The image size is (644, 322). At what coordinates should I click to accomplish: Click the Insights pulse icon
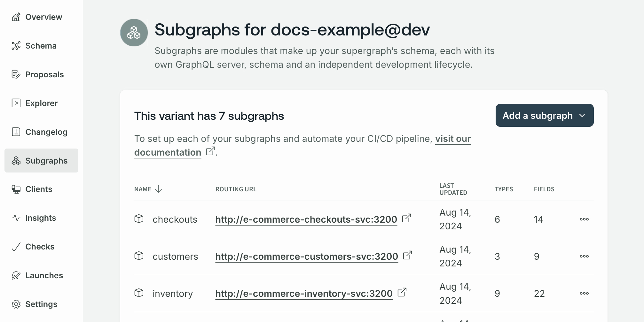[16, 218]
